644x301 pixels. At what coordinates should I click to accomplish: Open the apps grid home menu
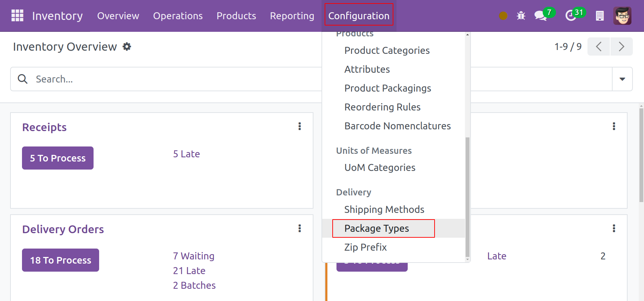17,16
